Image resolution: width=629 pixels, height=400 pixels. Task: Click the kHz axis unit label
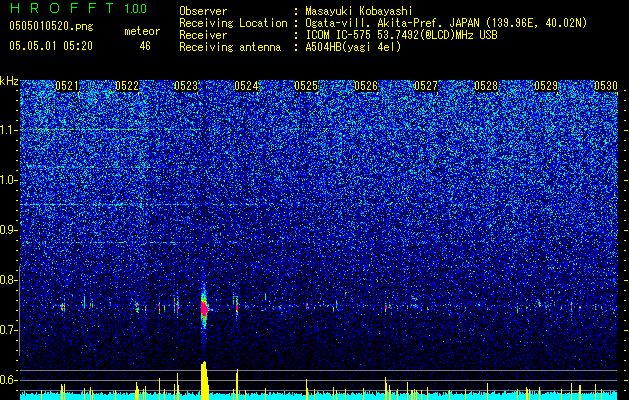pyautogui.click(x=9, y=81)
